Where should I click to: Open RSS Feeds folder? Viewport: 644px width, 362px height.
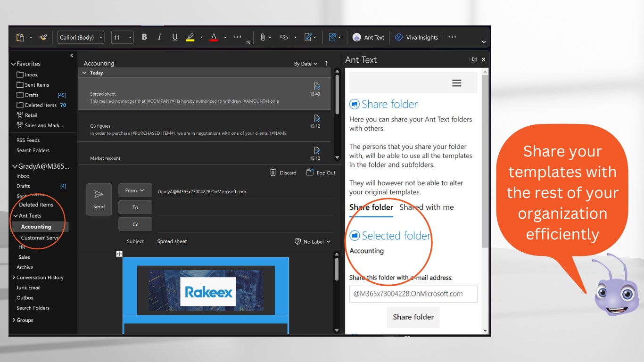click(x=28, y=140)
